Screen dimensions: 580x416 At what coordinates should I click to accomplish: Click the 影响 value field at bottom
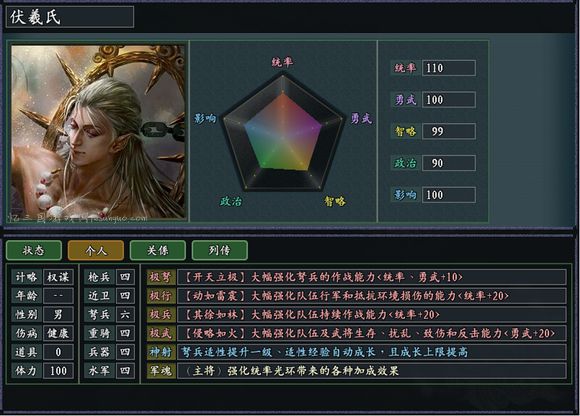[x=449, y=195]
